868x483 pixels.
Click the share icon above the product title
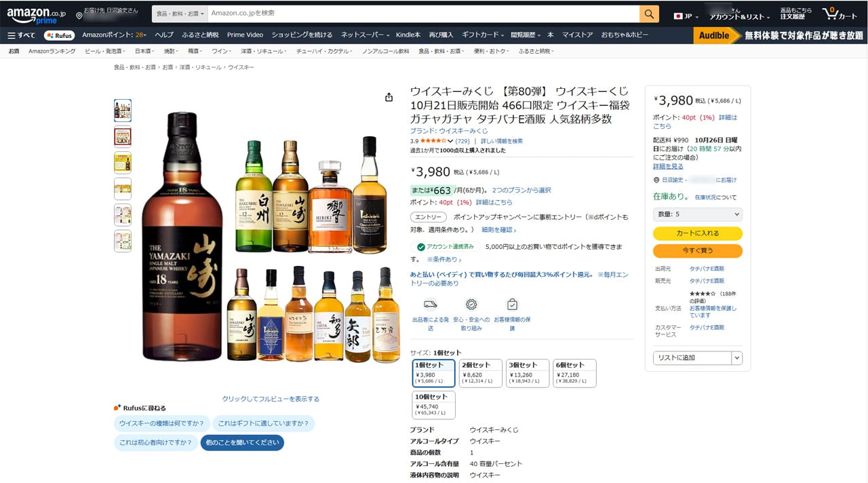388,97
